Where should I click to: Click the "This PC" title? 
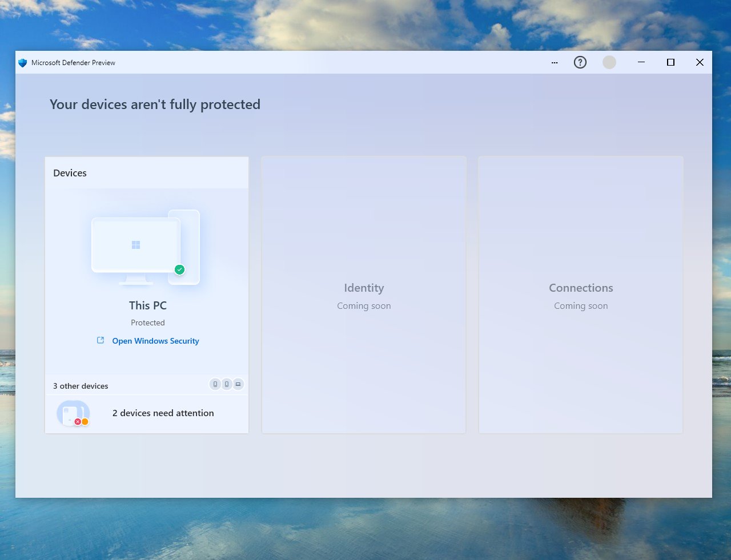point(148,305)
